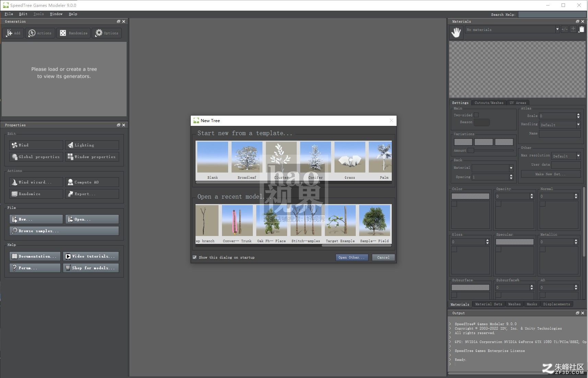Cancel the New Tree dialog
Image resolution: width=588 pixels, height=378 pixels.
pos(383,257)
